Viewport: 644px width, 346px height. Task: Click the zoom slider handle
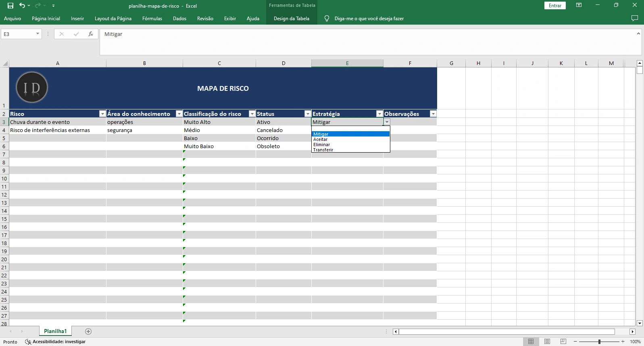(599, 342)
